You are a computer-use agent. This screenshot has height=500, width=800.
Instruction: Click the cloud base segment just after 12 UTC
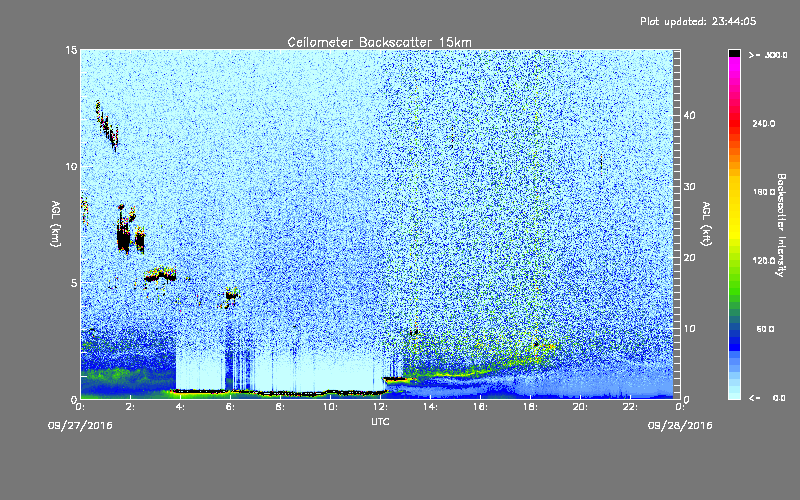[x=395, y=379]
